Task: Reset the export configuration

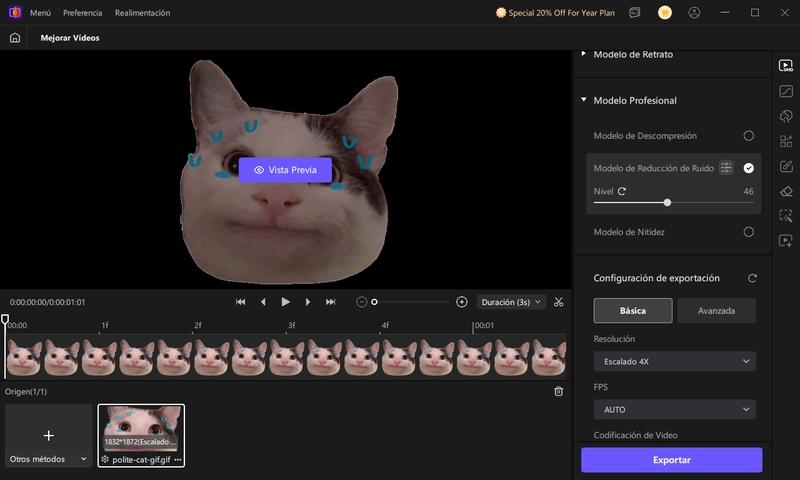Action: (x=752, y=278)
